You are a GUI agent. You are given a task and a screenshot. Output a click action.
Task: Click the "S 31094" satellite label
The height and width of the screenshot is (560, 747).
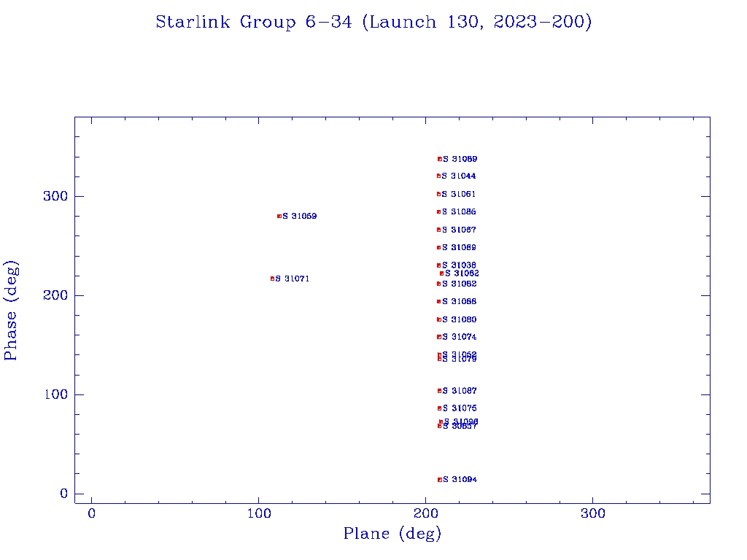[460, 480]
